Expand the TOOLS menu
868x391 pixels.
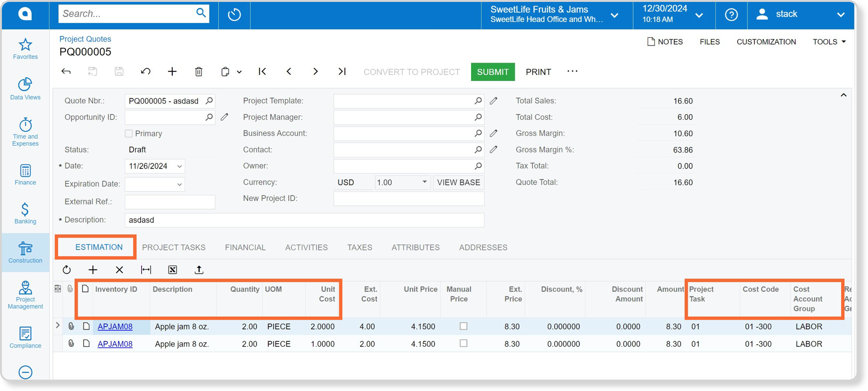pyautogui.click(x=829, y=42)
